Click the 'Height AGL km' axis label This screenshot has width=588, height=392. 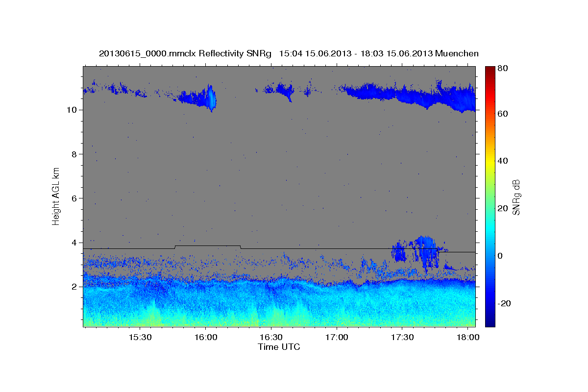point(56,196)
